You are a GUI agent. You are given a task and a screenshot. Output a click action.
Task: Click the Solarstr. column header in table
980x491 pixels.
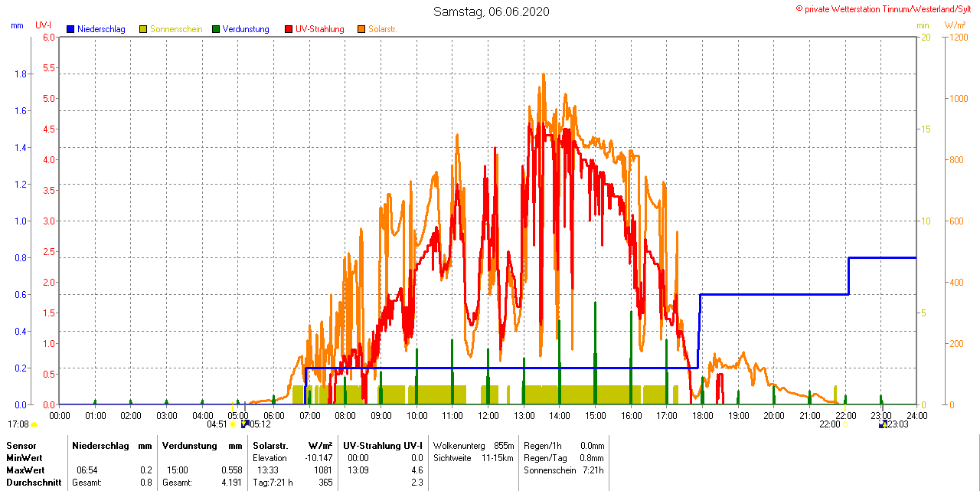pyautogui.click(x=270, y=445)
